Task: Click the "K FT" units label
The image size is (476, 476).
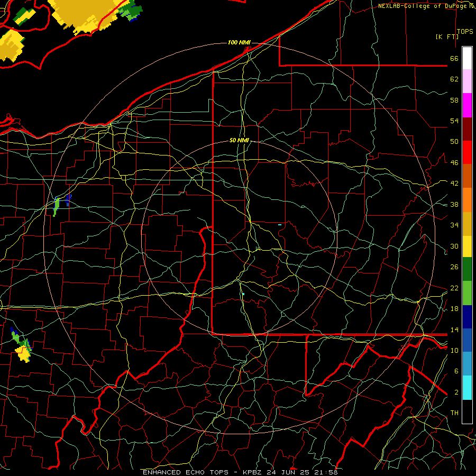Action: coord(447,36)
